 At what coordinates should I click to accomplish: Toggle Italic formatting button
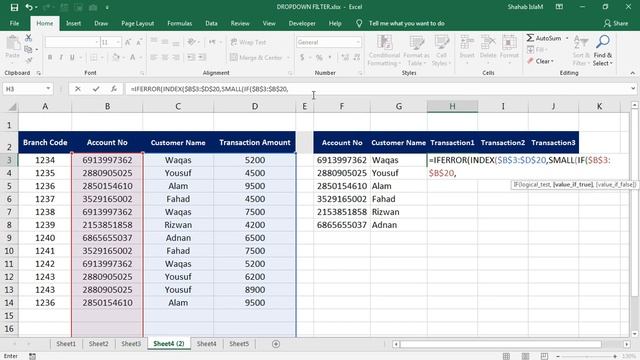pyautogui.click(x=61, y=58)
